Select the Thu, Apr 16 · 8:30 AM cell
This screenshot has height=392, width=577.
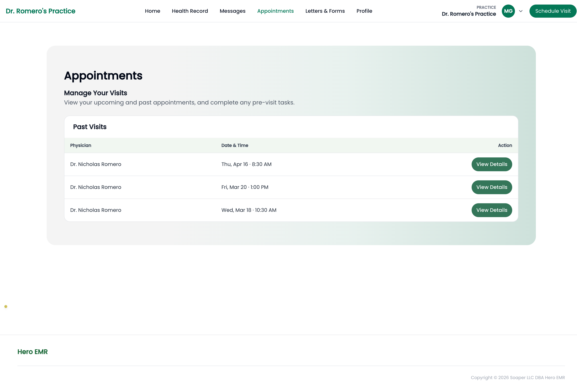(246, 164)
